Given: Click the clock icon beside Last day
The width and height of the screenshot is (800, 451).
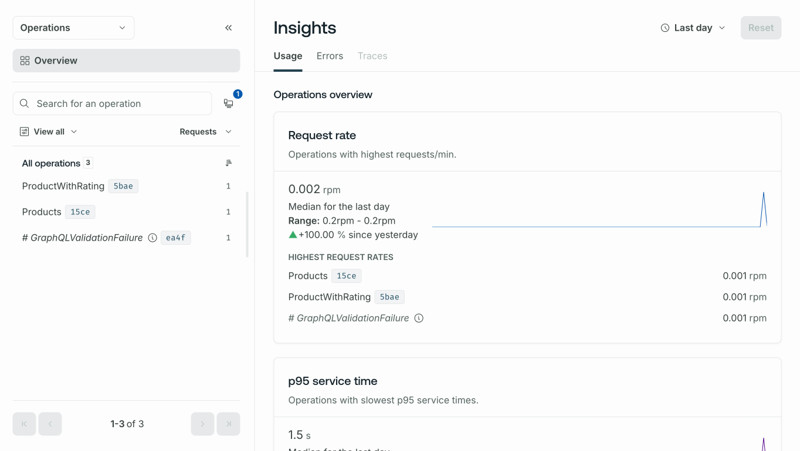Looking at the screenshot, I should 664,28.
